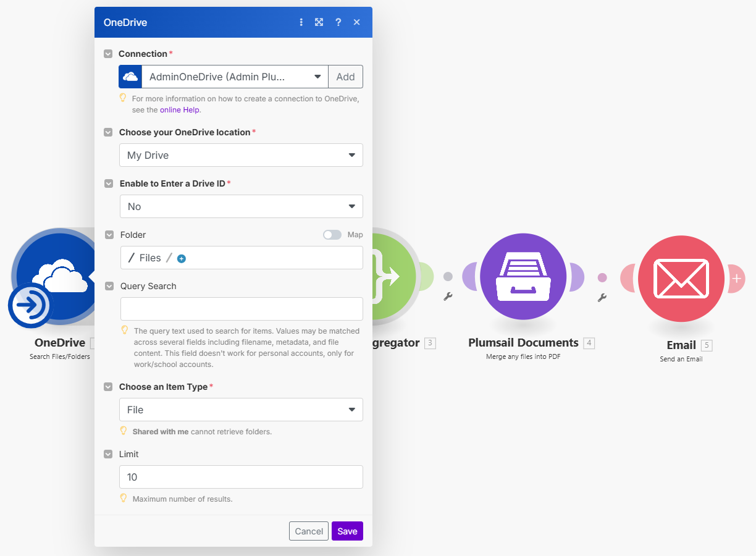
Task: Open the Email module
Action: point(681,279)
